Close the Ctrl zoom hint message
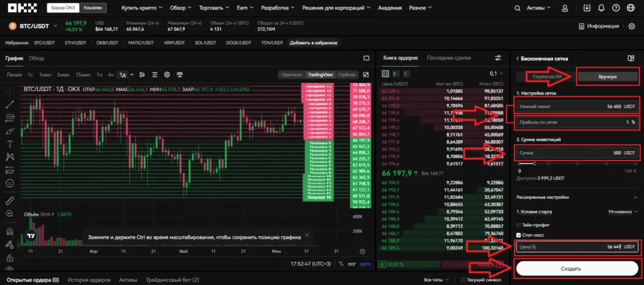This screenshot has width=644, height=285. [x=306, y=235]
